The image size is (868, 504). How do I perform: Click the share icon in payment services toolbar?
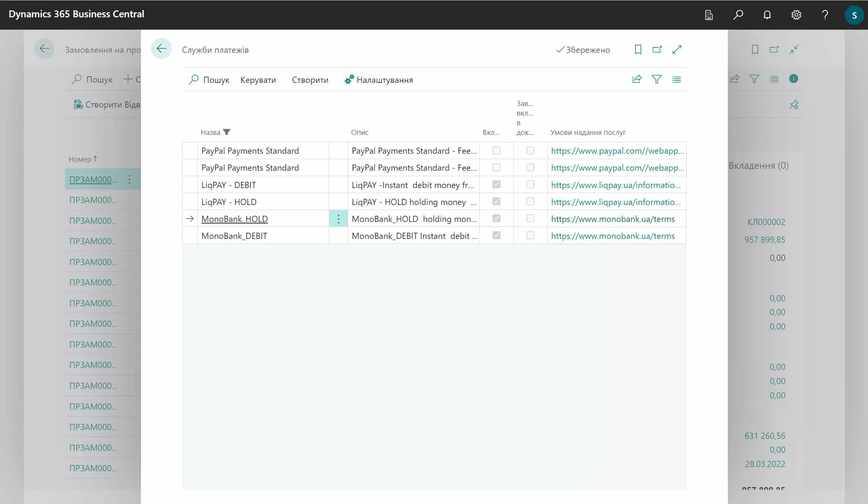pos(637,79)
